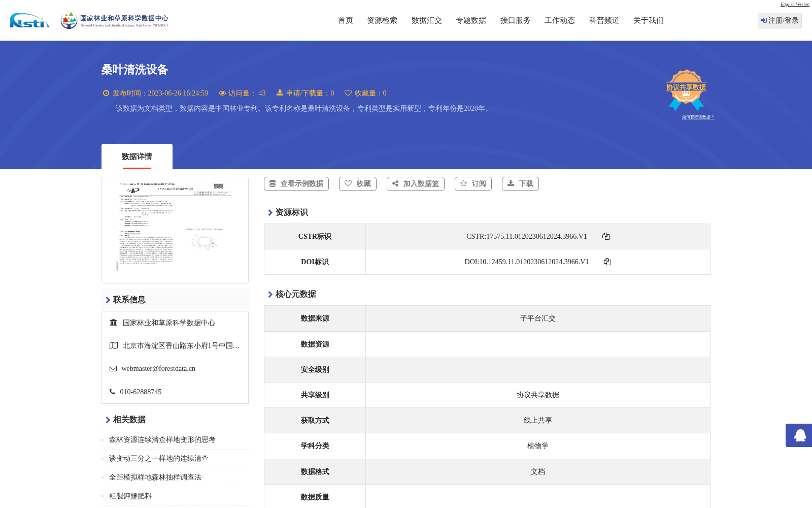
Task: Click 订阅 button
Action: (x=473, y=184)
